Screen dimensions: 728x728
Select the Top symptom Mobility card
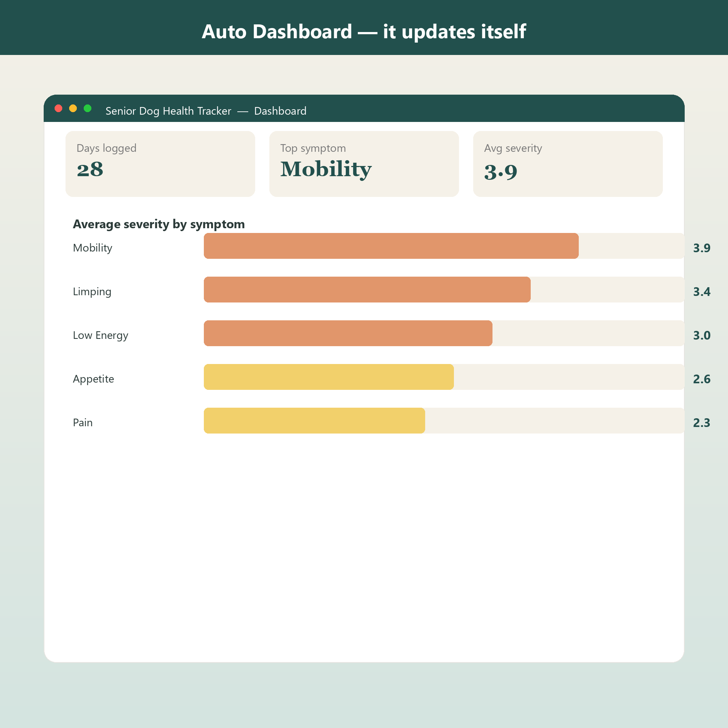[364, 164]
